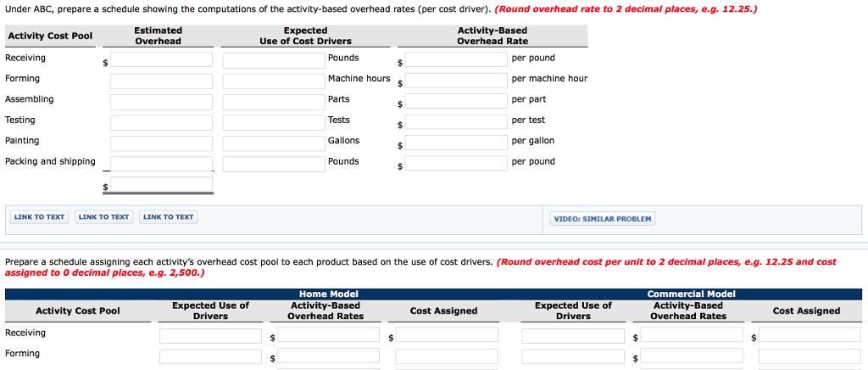
Task: Focus the Painting Gallons input
Action: coord(274,143)
